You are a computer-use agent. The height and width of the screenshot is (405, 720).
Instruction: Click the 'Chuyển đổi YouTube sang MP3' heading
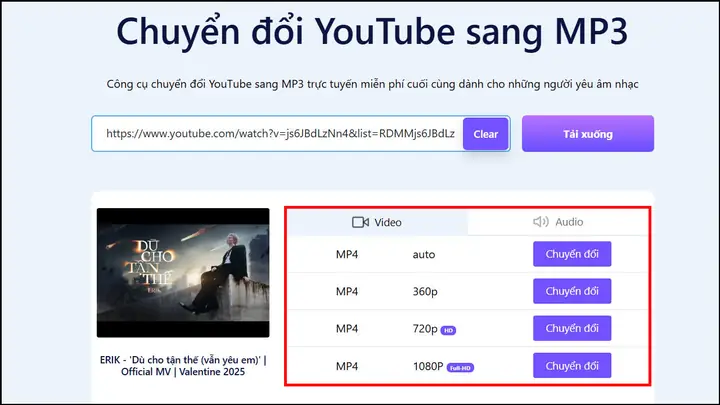tap(372, 32)
